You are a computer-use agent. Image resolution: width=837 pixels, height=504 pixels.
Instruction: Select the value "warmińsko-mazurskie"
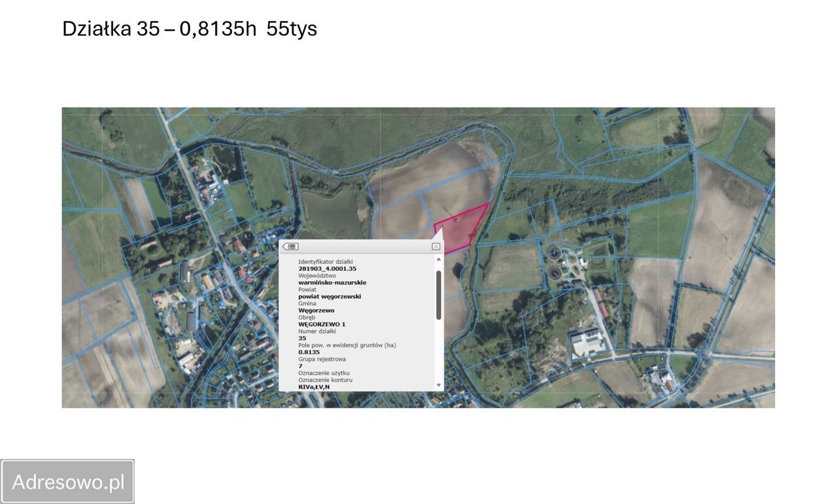[x=332, y=282]
